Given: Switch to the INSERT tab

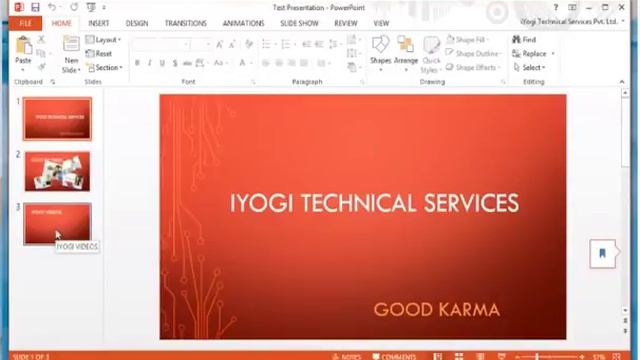Looking at the screenshot, I should [x=98, y=23].
